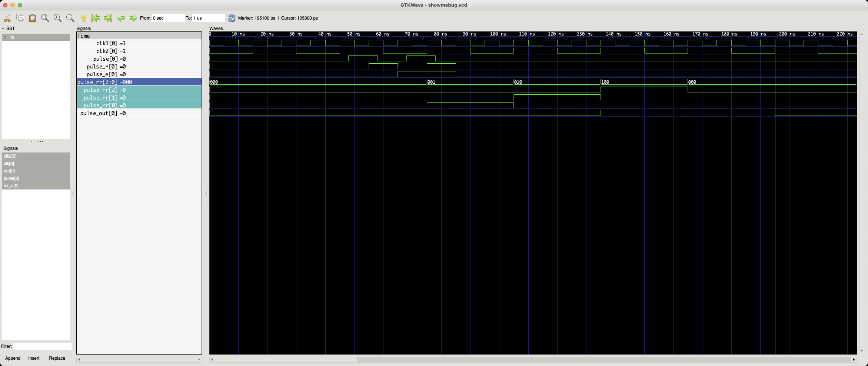
Task: Click the 100 value on the pulse_rr bus
Action: [x=605, y=82]
